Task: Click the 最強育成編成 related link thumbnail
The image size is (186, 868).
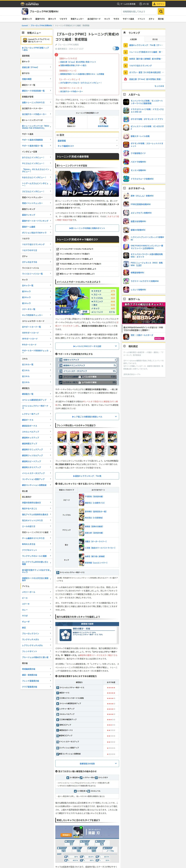Action: point(103,120)
